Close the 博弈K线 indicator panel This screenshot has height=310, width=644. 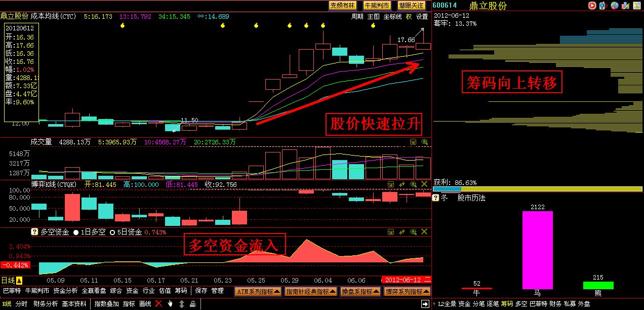(x=425, y=184)
